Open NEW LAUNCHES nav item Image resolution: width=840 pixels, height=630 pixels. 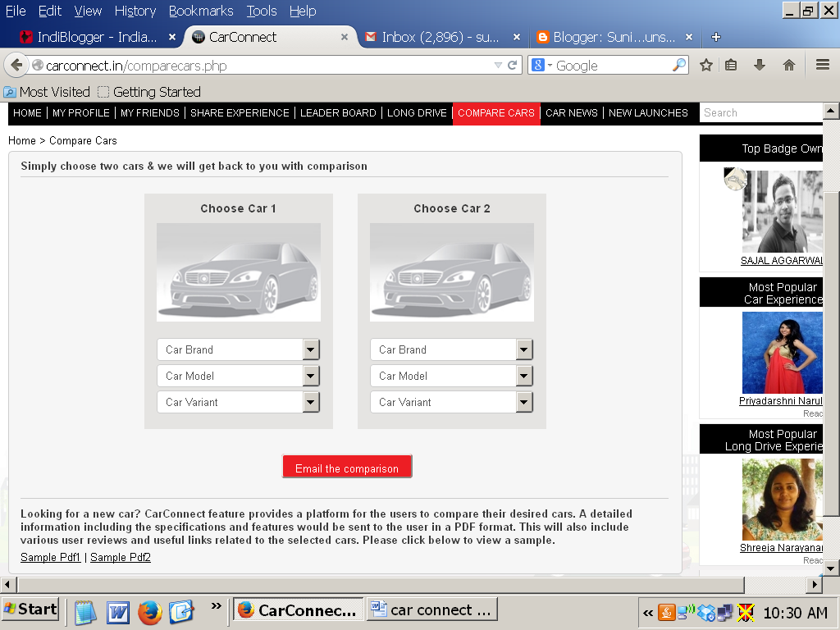click(x=648, y=113)
